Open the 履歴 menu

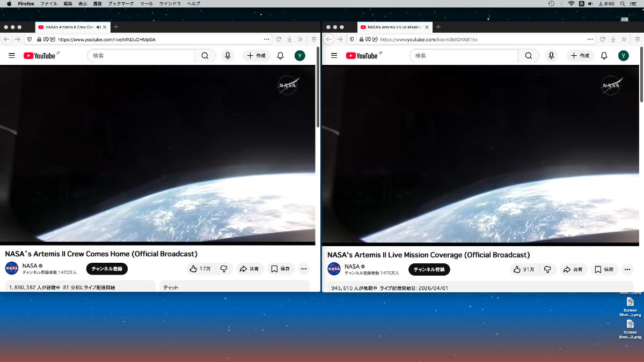pos(98,4)
